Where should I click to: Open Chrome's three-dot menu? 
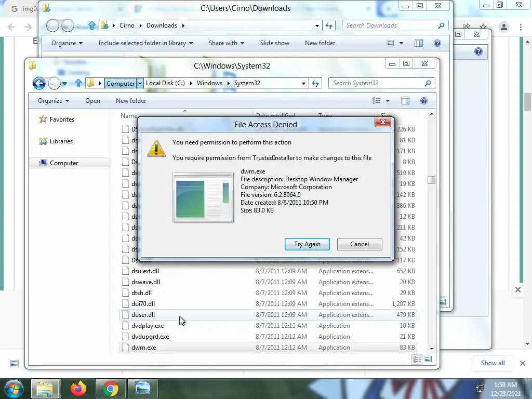point(521,27)
